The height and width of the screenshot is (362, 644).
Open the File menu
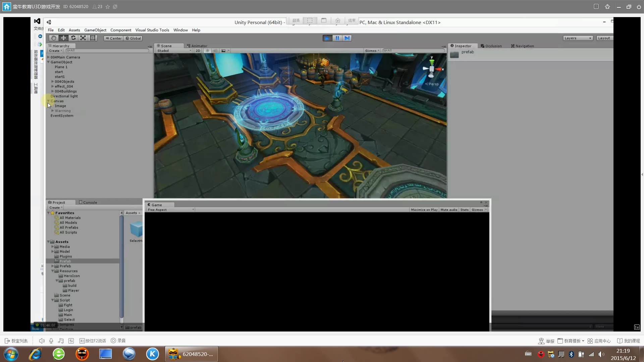tap(51, 30)
